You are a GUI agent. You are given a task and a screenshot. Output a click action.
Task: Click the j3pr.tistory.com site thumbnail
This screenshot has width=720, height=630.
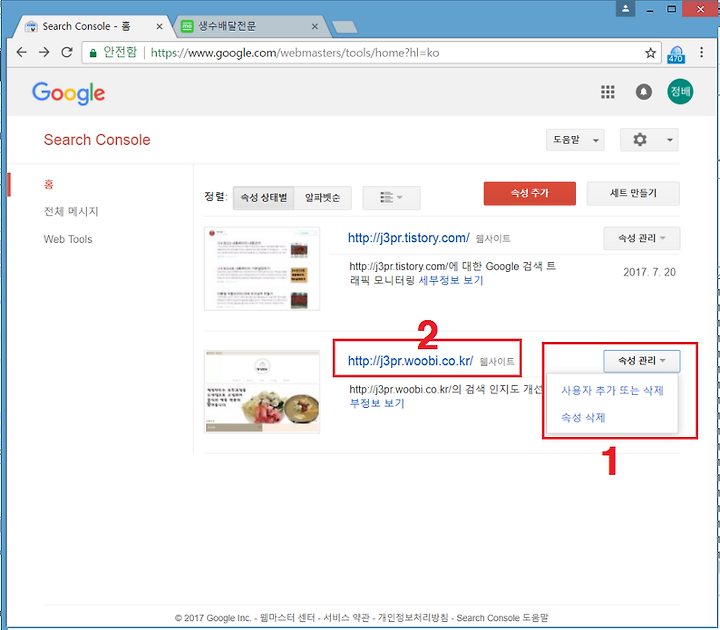[x=262, y=269]
